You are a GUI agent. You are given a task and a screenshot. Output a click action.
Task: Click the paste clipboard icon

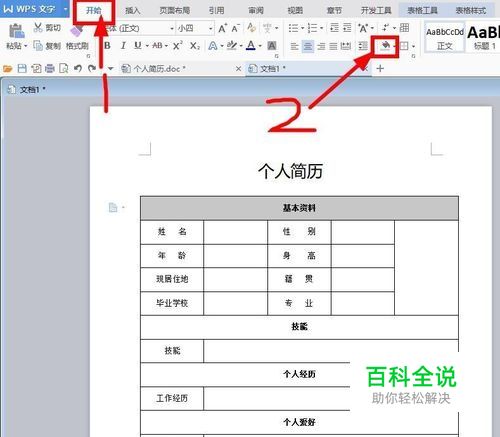coord(16,31)
